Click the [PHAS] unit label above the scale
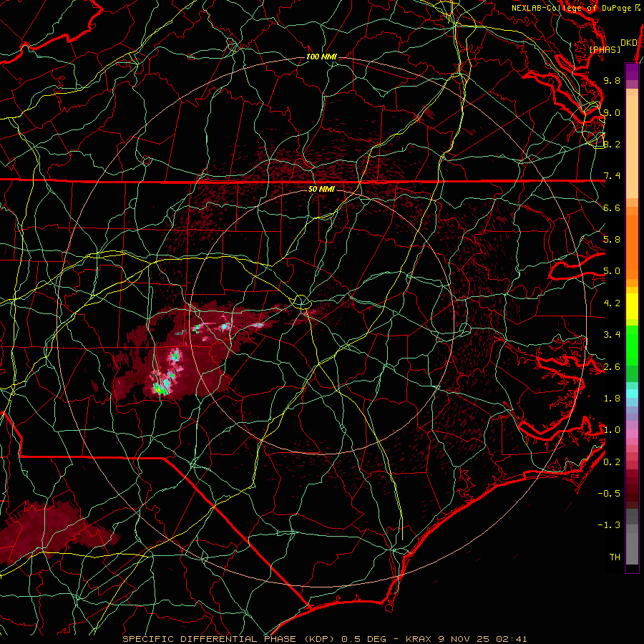Image resolution: width=644 pixels, height=644 pixels. click(605, 49)
